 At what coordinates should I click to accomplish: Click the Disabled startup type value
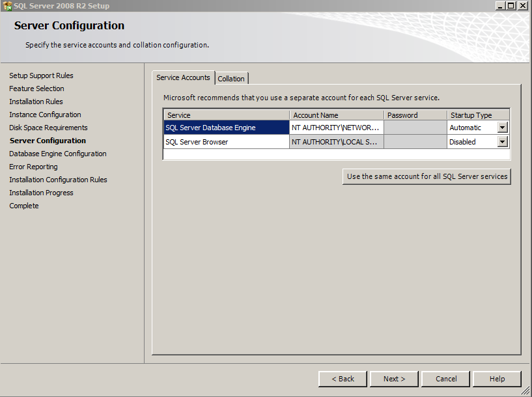coord(462,142)
